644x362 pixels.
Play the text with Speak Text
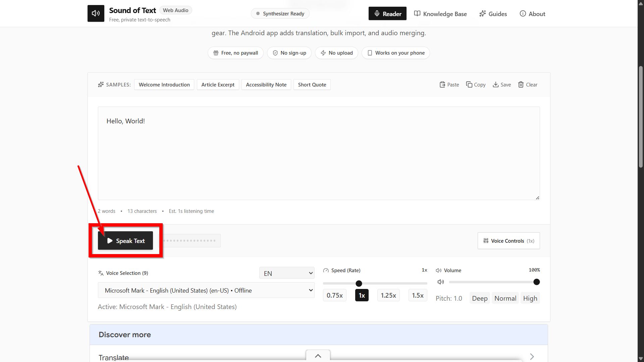tap(125, 241)
